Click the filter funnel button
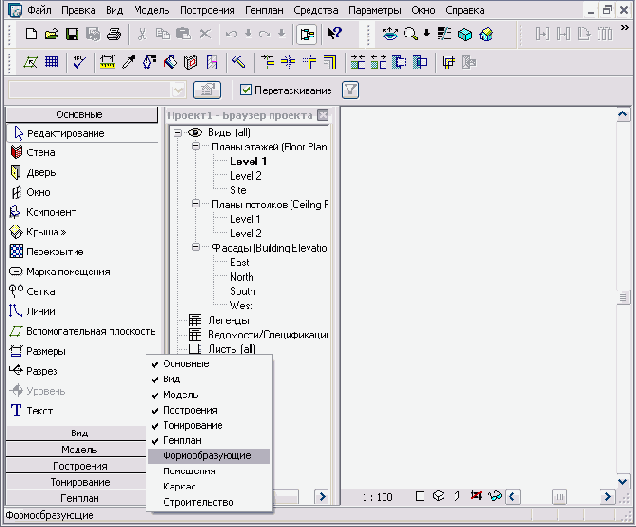636x527 pixels. coord(350,90)
